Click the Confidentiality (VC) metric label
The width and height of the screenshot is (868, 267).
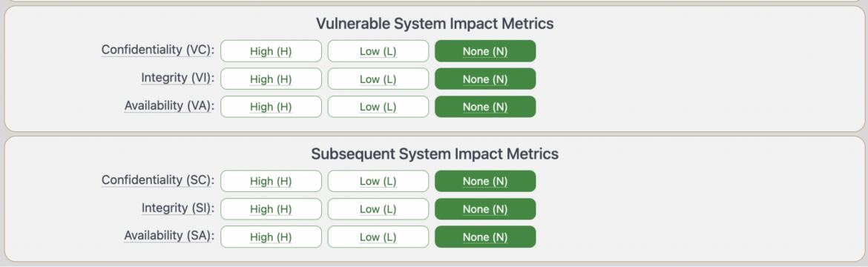point(158,50)
